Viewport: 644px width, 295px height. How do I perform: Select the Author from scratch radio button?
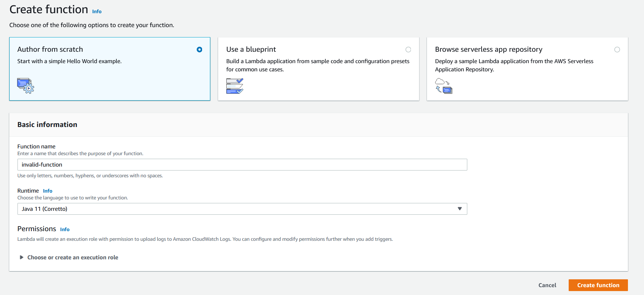point(200,50)
